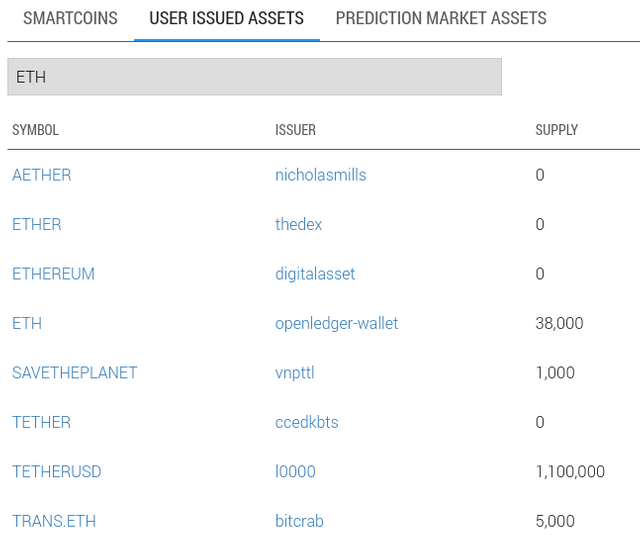The height and width of the screenshot is (545, 640).
Task: Click the ETH search filter field
Action: pyautogui.click(x=254, y=77)
